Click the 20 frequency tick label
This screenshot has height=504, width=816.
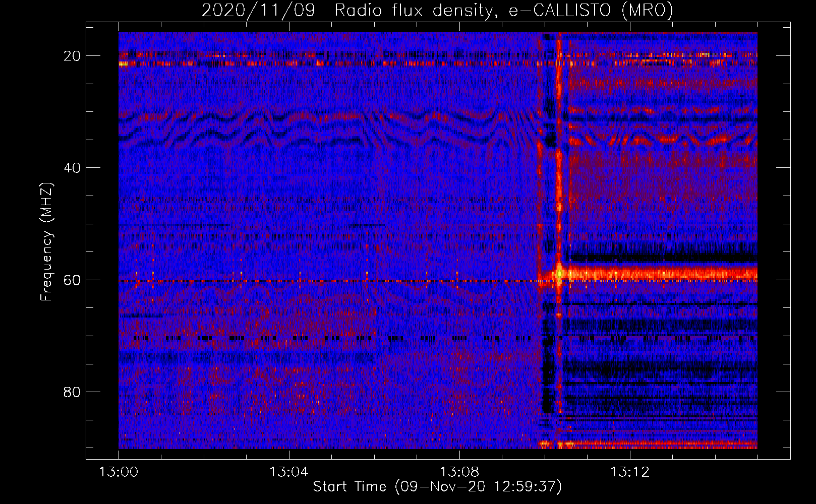pyautogui.click(x=72, y=56)
